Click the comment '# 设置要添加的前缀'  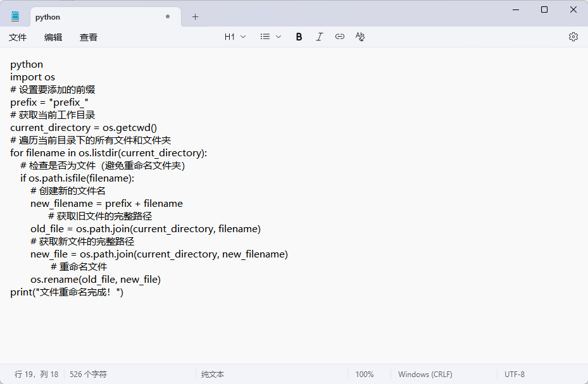[x=53, y=90]
